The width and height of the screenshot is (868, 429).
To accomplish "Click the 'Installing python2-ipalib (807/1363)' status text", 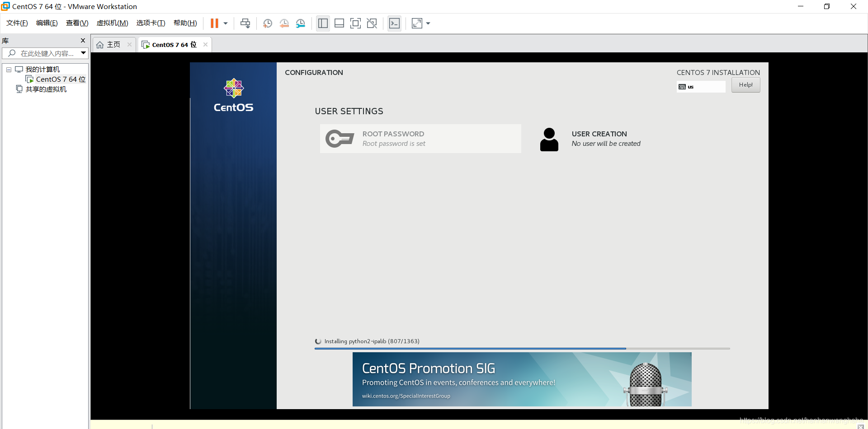I will [372, 341].
